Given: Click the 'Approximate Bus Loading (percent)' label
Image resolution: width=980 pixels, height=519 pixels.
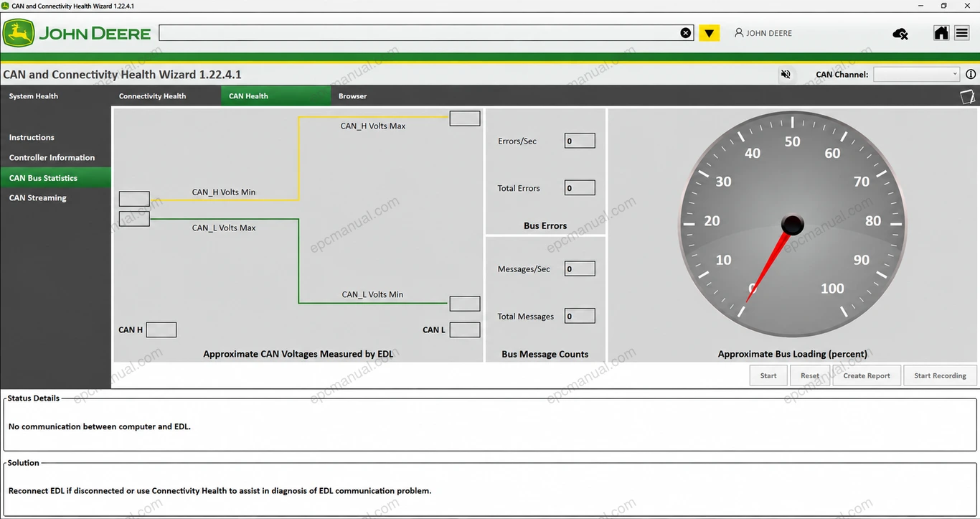Looking at the screenshot, I should 793,354.
